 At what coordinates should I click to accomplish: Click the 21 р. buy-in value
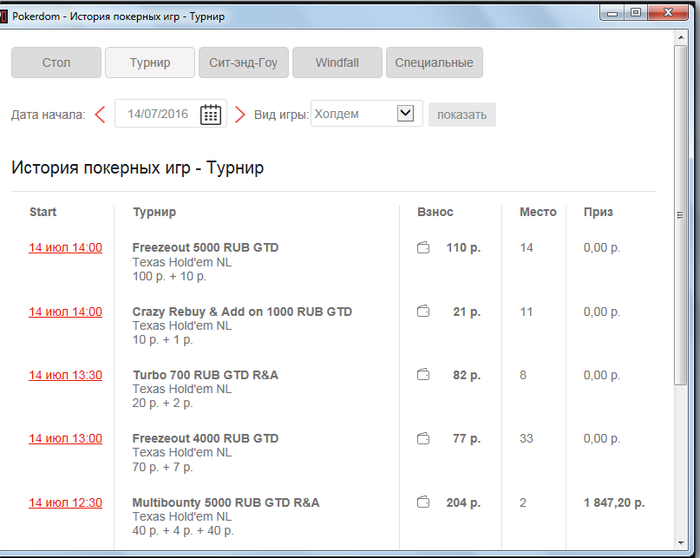click(467, 312)
